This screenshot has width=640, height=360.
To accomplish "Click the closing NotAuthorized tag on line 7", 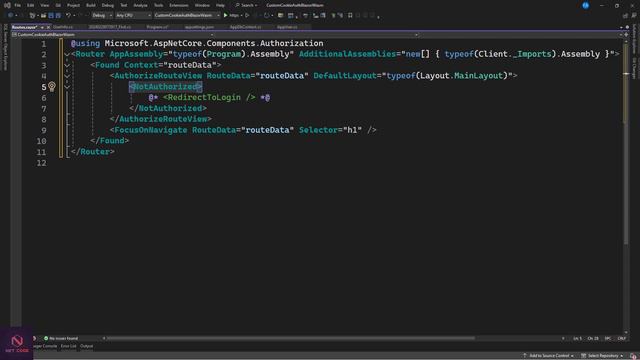I will pos(168,108).
